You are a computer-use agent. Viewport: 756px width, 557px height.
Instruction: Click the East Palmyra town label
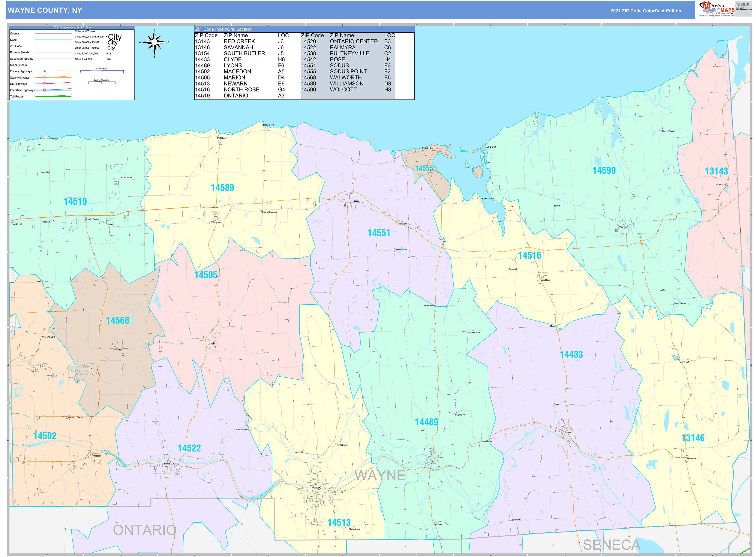click(242, 430)
